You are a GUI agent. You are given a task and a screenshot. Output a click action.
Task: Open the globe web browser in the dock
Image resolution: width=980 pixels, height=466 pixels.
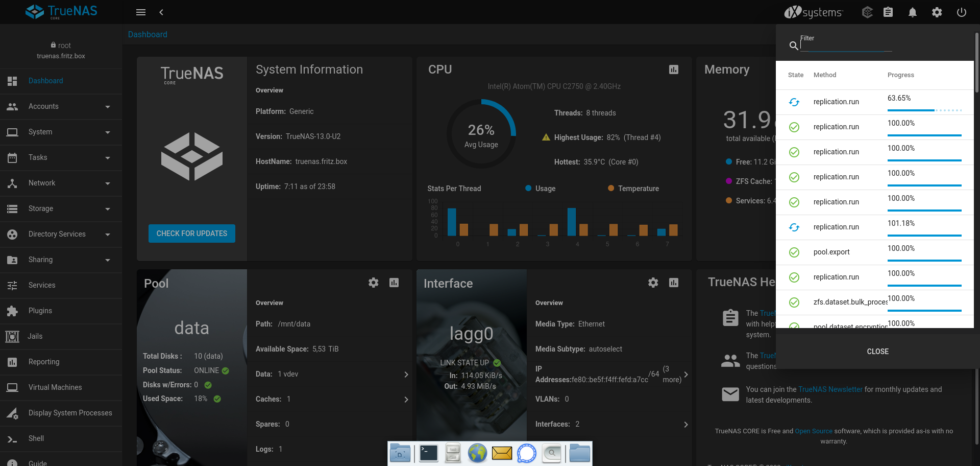[x=477, y=453]
